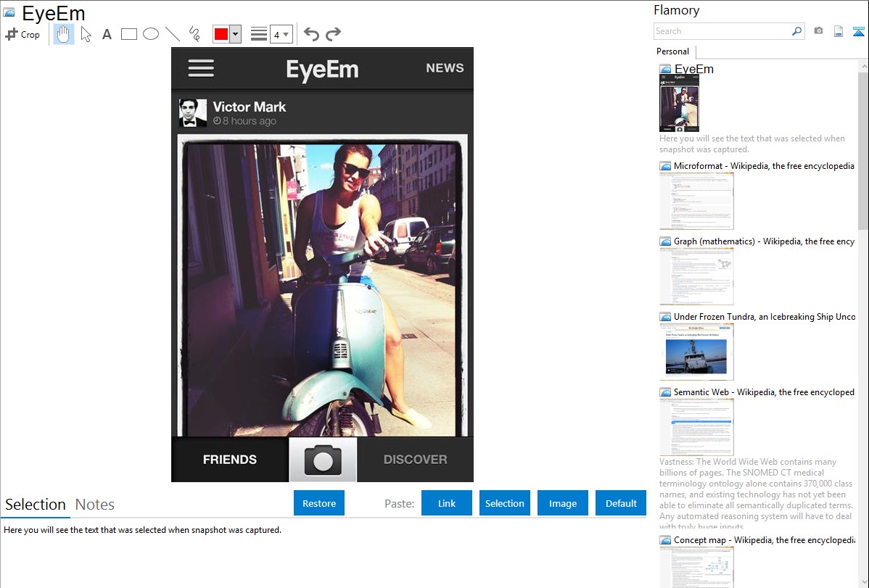The height and width of the screenshot is (588, 869).
Task: Click the capture snapshot camera icon
Action: tap(818, 31)
